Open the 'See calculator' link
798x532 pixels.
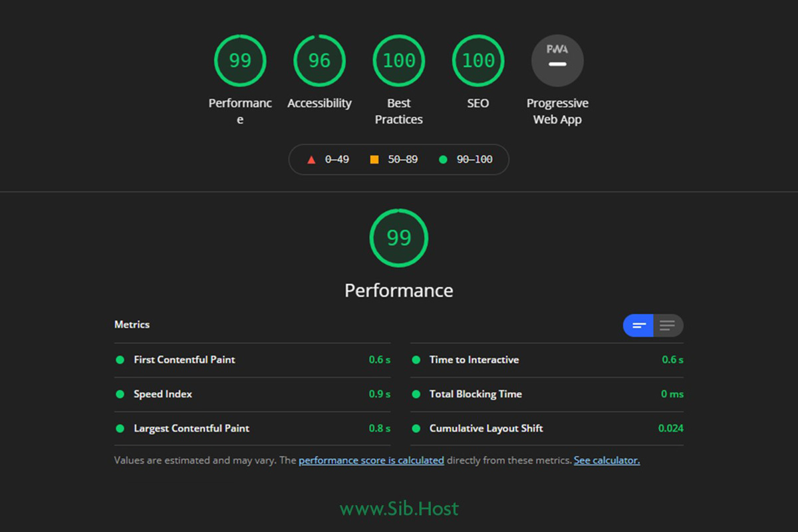pyautogui.click(x=606, y=460)
